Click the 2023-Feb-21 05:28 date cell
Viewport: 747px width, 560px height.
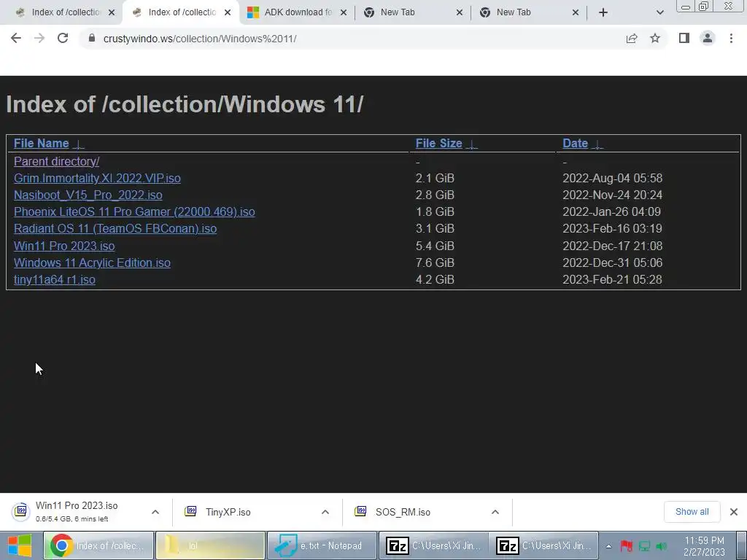tap(612, 279)
